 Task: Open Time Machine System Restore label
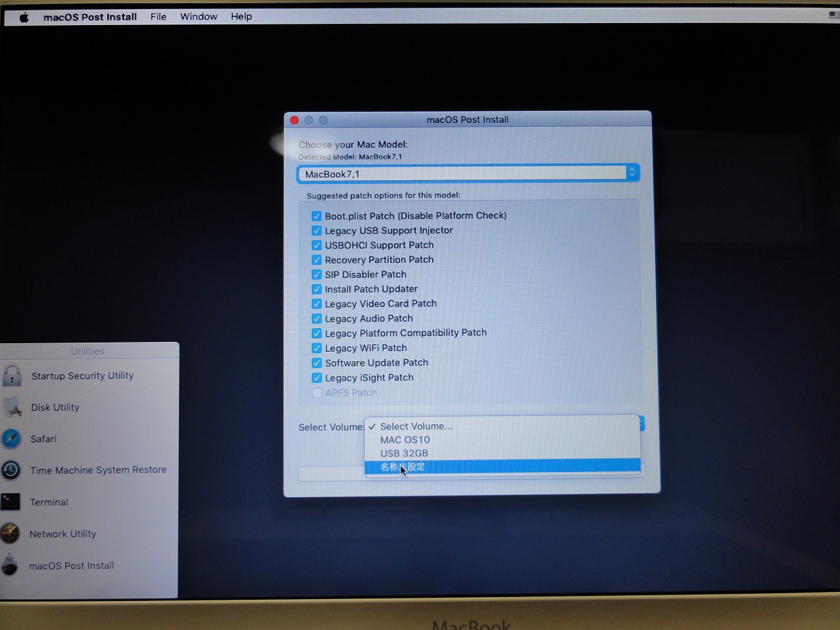coord(98,470)
